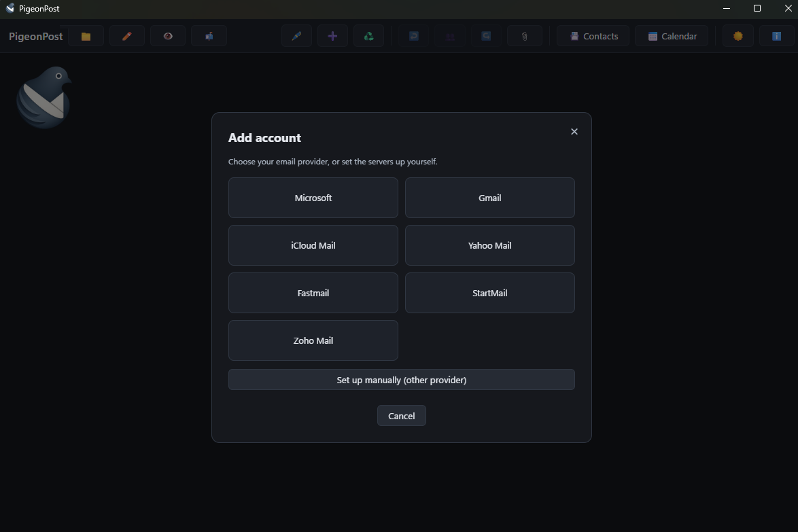Click the 'Choose your email provider' text
The image size is (798, 532).
(333, 162)
